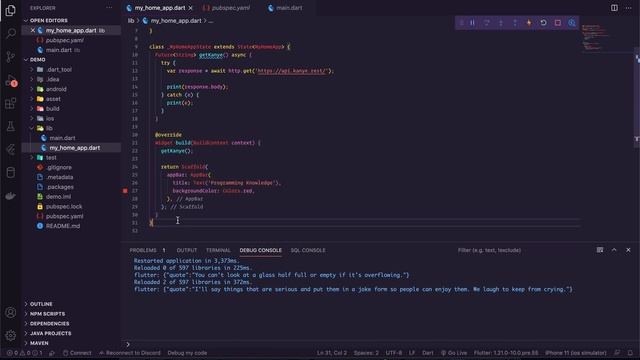Click Step Out in debug toolbar
The image size is (640, 360).
click(515, 23)
